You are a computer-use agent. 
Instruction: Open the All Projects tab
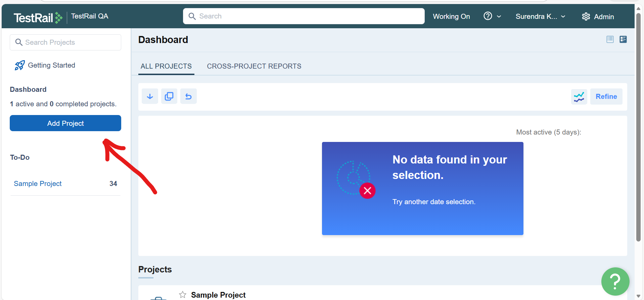[166, 66]
